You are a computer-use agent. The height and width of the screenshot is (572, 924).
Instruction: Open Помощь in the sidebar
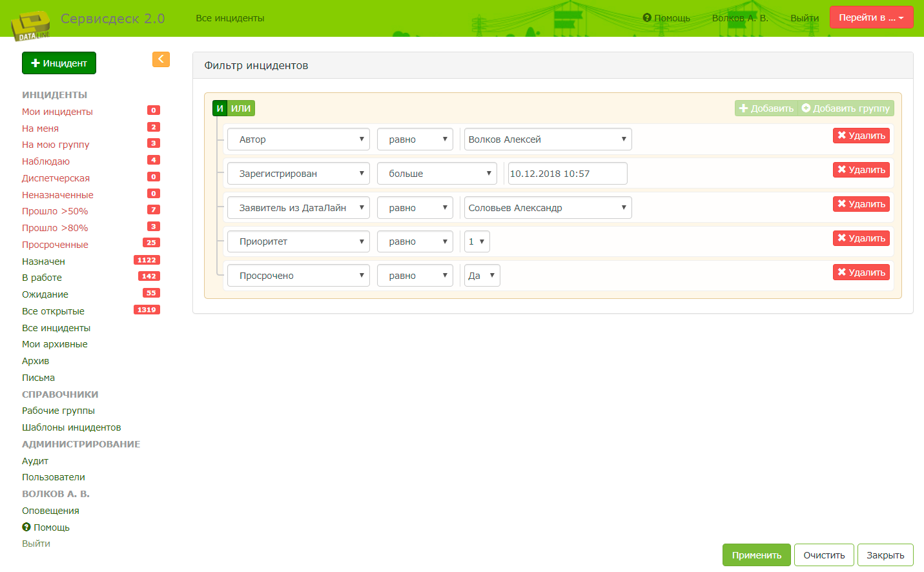pyautogui.click(x=46, y=527)
